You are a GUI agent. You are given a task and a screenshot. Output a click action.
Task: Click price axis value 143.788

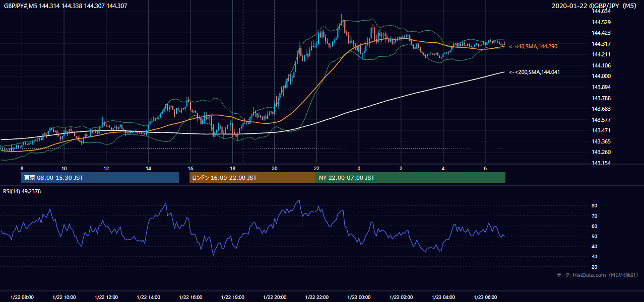tap(601, 98)
